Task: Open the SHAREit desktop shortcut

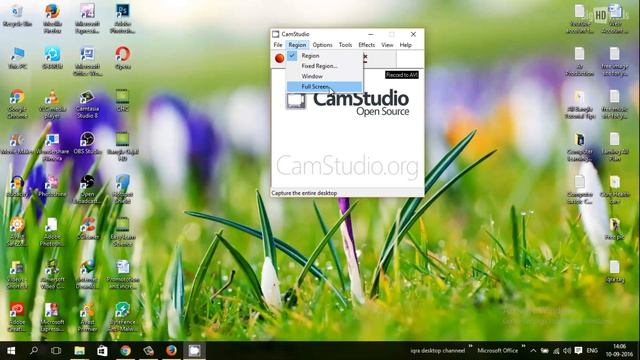Action: (x=52, y=58)
